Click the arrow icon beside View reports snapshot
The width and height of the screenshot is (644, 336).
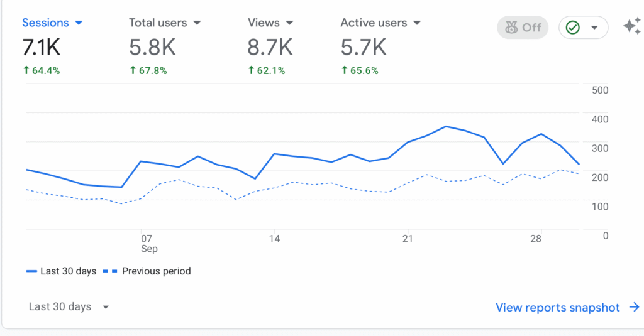pos(634,307)
